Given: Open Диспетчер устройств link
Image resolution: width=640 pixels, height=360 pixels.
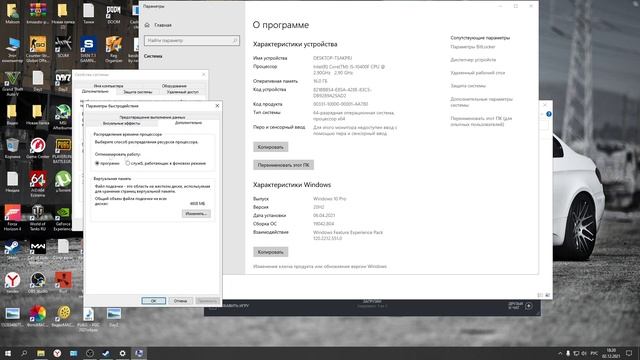Looking at the screenshot, I should point(473,60).
